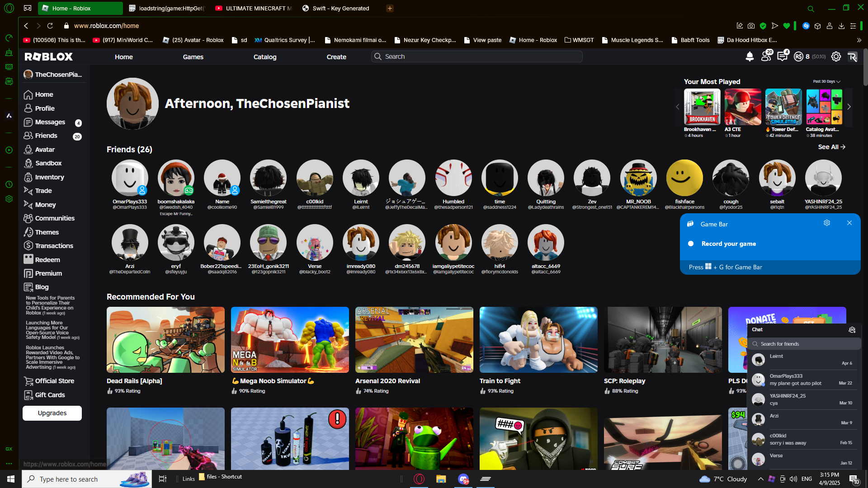Open friend requests icon in top bar
The width and height of the screenshot is (868, 488).
pyautogui.click(x=766, y=56)
